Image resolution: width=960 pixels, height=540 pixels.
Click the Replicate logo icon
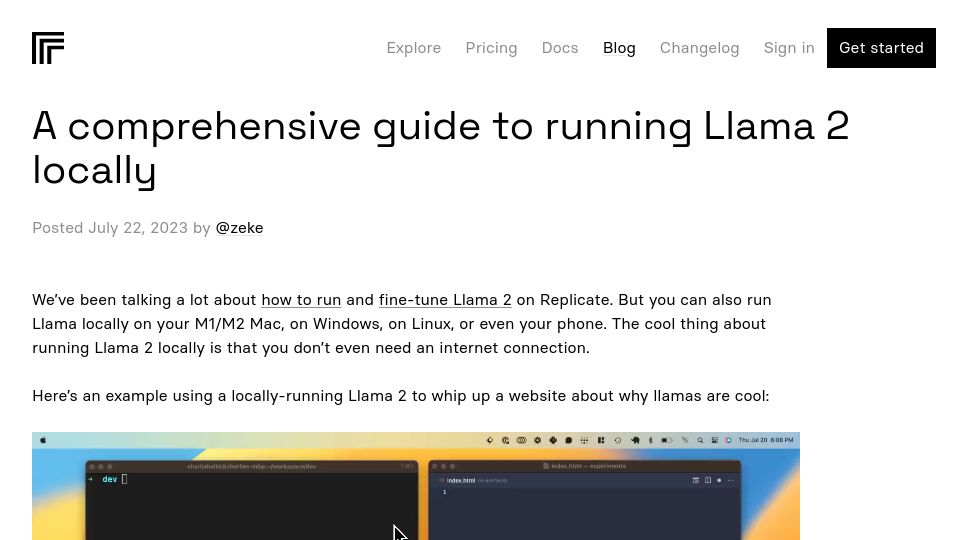click(48, 48)
